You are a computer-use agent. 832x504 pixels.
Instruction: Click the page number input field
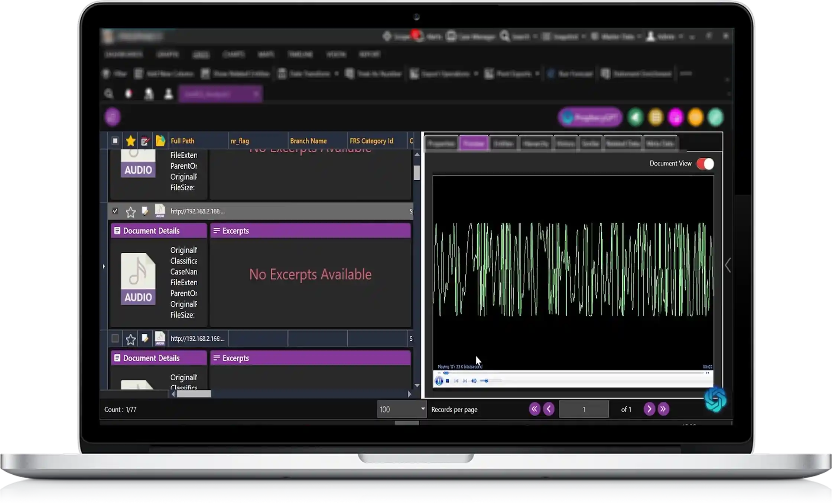tap(584, 409)
